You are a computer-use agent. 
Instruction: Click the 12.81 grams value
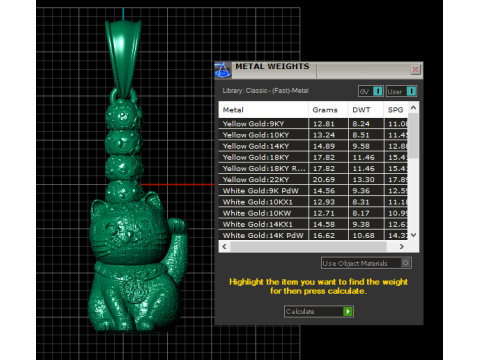[323, 124]
